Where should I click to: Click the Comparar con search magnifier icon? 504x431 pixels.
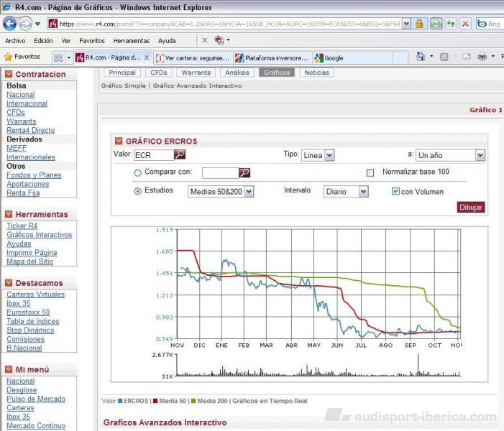pos(244,173)
